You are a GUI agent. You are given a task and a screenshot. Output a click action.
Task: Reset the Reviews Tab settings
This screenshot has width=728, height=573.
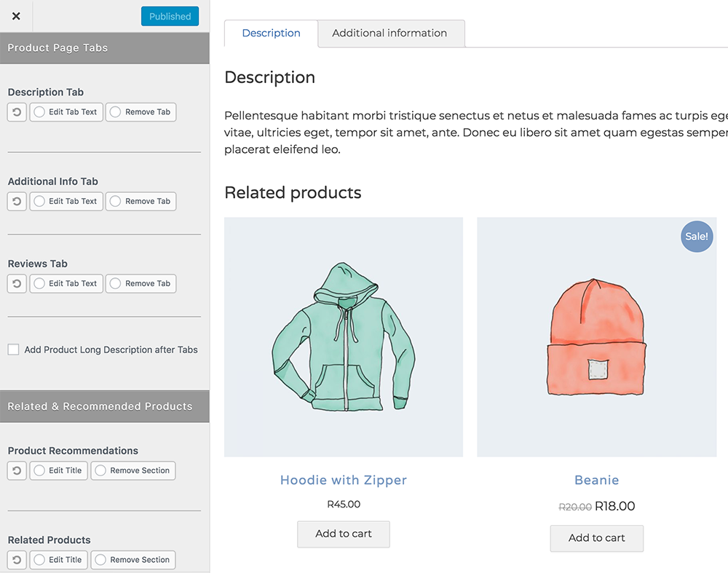17,284
